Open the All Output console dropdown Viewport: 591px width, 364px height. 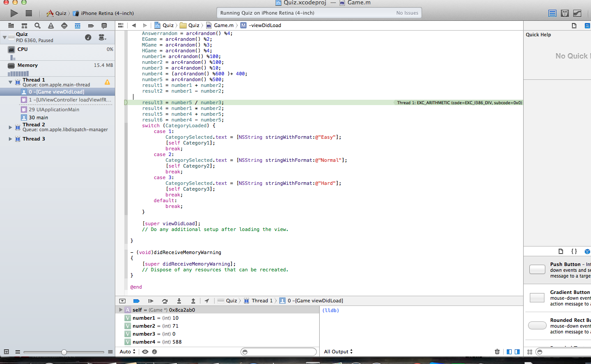coord(338,352)
